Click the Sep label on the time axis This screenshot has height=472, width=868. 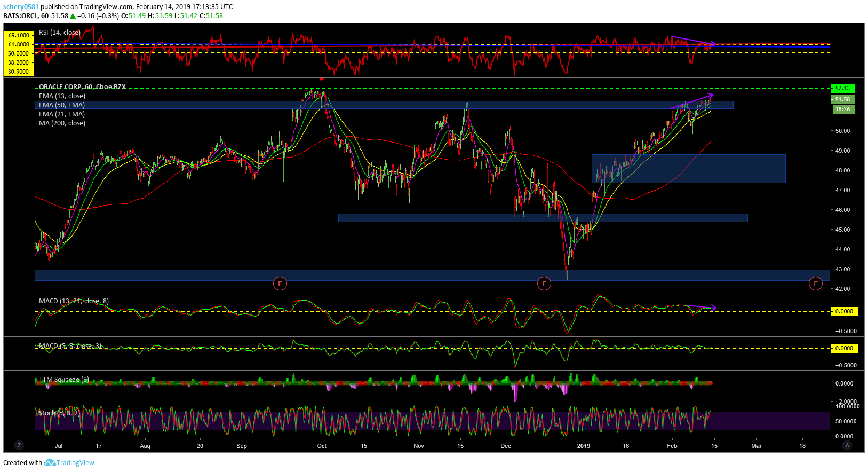(x=242, y=446)
